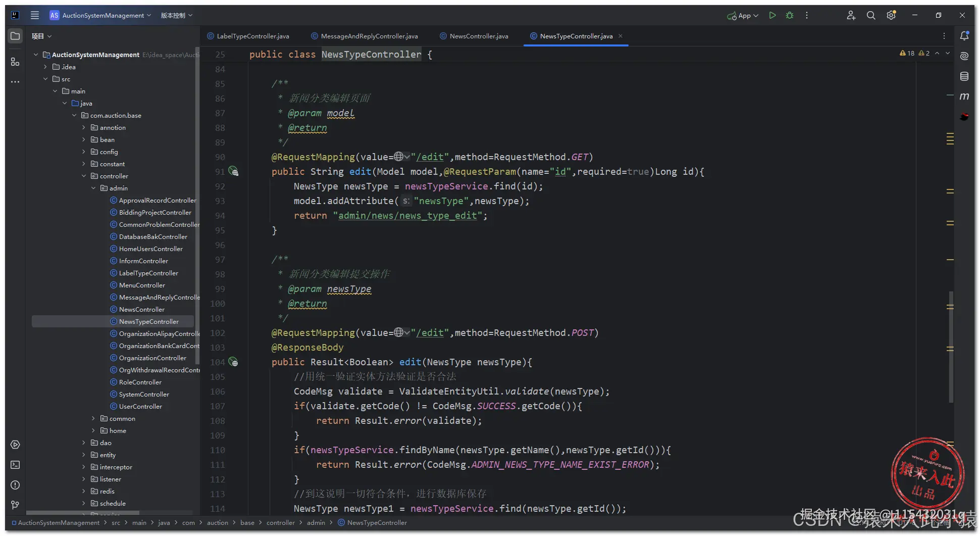The height and width of the screenshot is (536, 980).
Task: Click the controller breadcrumb segment
Action: tap(280, 522)
